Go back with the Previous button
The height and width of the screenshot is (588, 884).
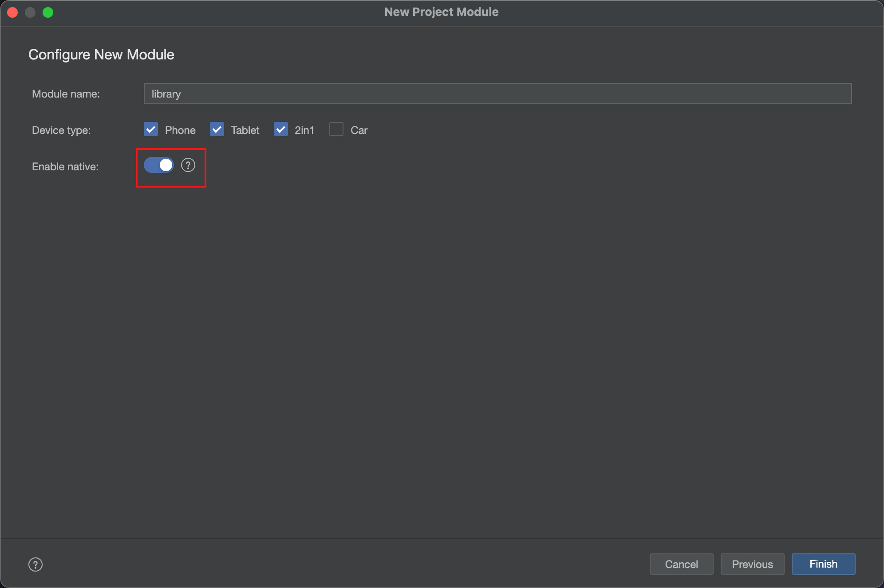coord(752,564)
